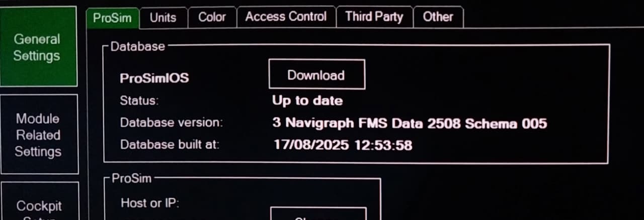Select the Navigraph FMS Data version text
This screenshot has height=220, width=644.
pos(410,123)
